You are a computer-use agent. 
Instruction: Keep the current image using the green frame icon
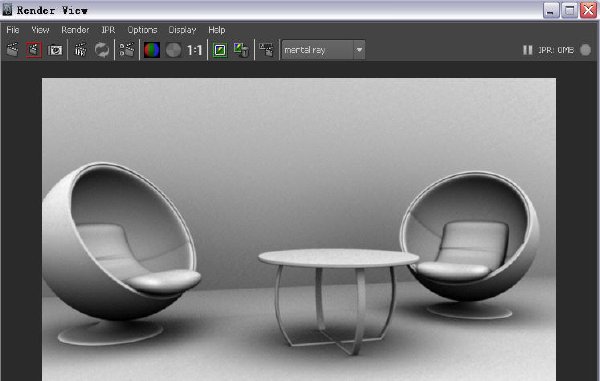click(220, 50)
